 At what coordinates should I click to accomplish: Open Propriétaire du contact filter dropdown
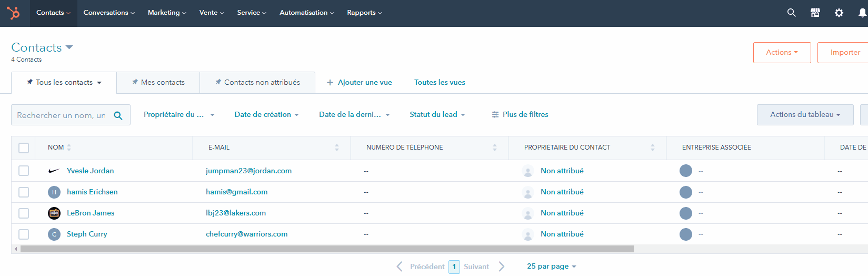[179, 114]
